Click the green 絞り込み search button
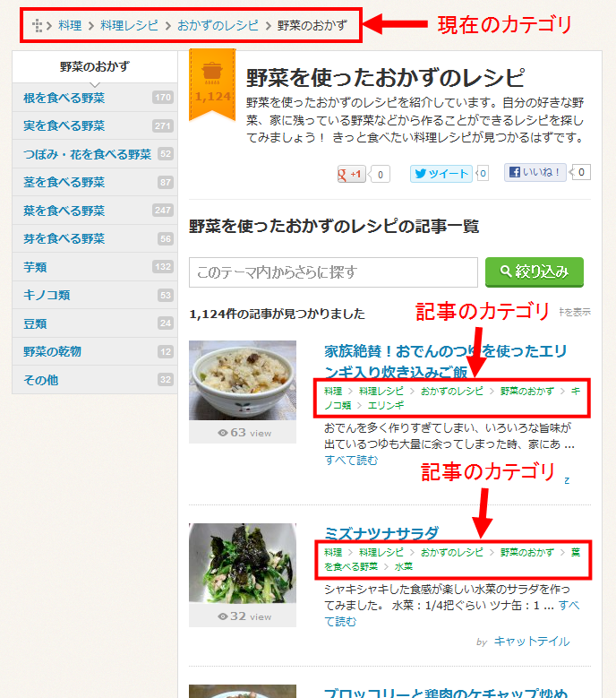 coord(535,272)
